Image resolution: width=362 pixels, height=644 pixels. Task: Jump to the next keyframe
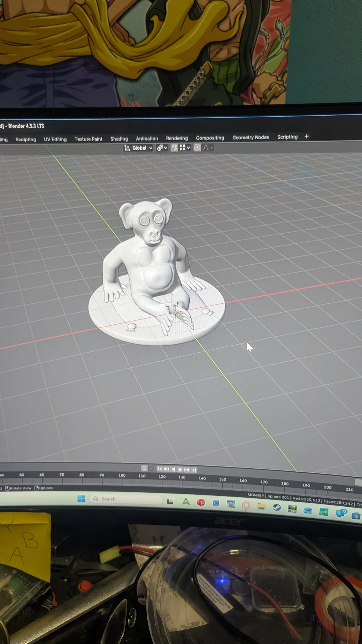point(187,470)
